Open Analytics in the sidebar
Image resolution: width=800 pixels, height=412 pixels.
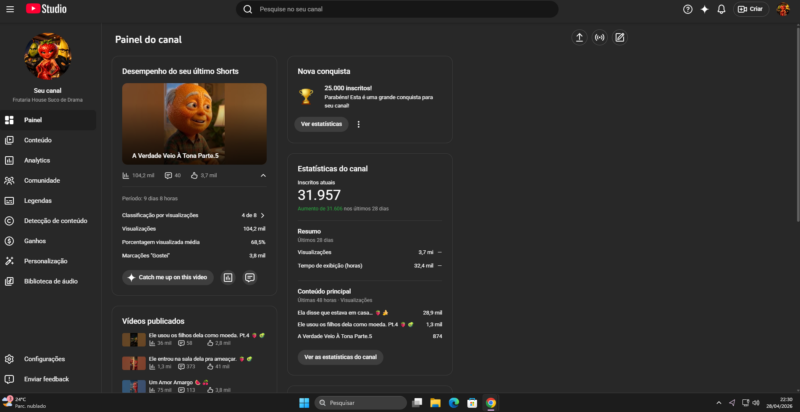48,160
